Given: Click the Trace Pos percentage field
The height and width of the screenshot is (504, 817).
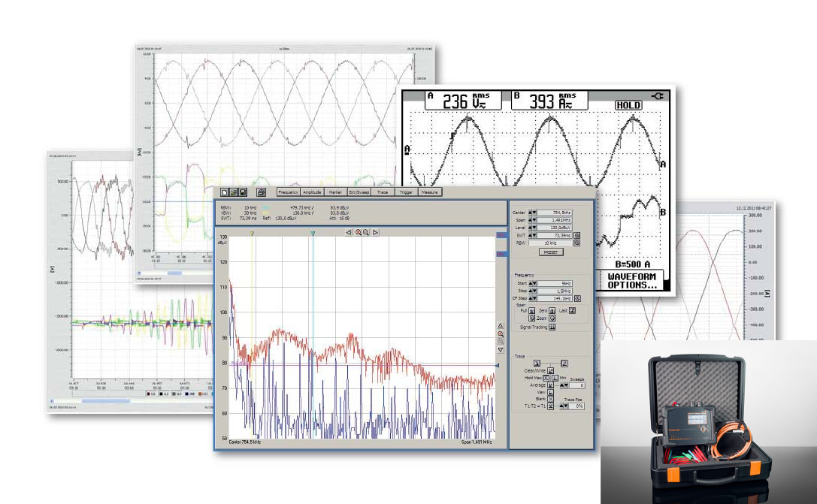Looking at the screenshot, I should (x=576, y=406).
